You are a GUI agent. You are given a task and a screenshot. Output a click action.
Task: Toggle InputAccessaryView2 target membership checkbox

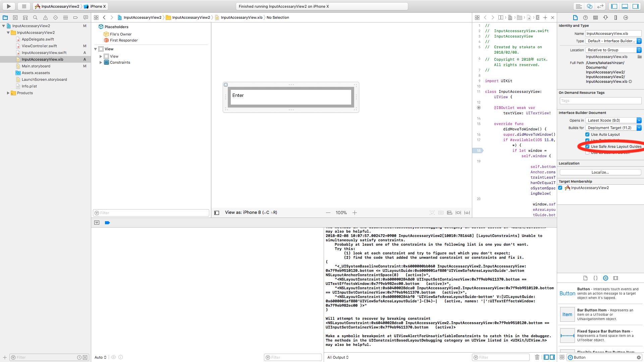(560, 188)
